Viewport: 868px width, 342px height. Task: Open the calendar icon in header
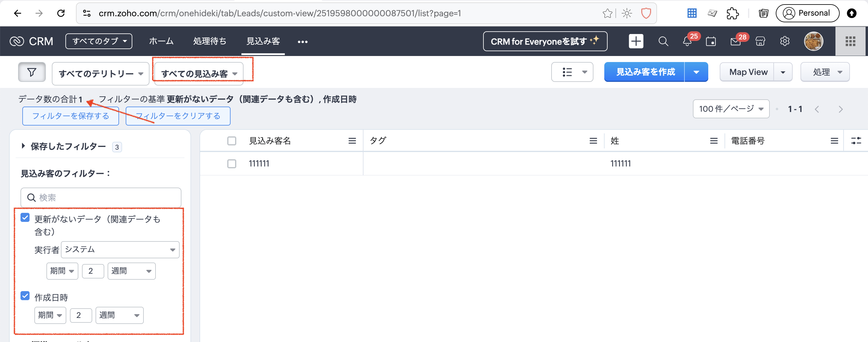711,42
